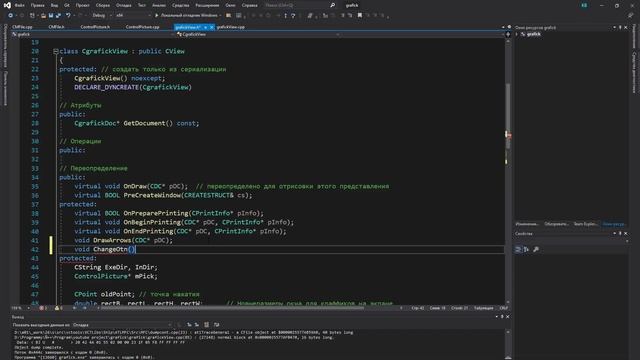
Task: Click the errors indicator in editor status
Action: point(43,308)
